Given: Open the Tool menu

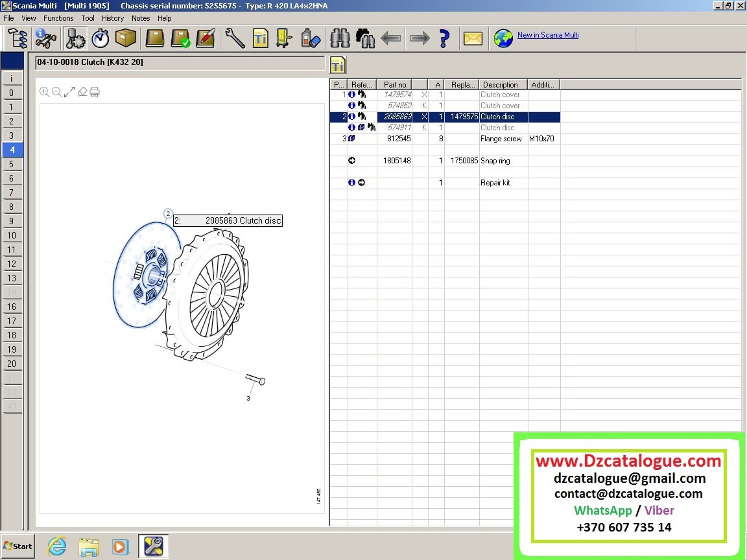Looking at the screenshot, I should pyautogui.click(x=88, y=18).
